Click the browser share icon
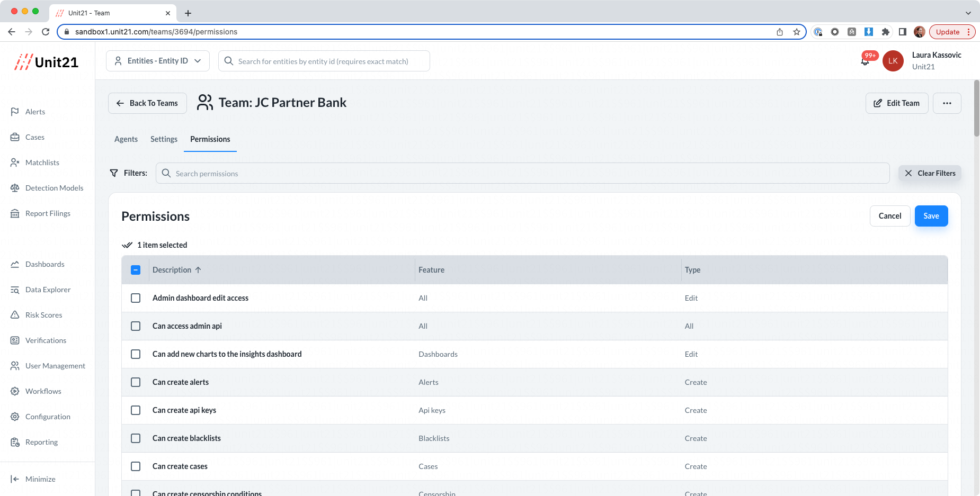The width and height of the screenshot is (980, 496). 780,32
